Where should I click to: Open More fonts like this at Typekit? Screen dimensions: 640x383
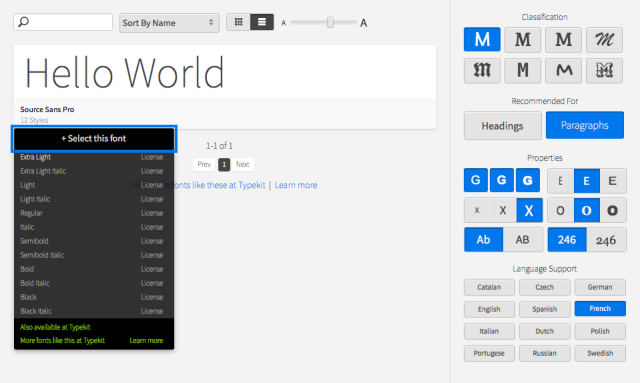click(x=62, y=341)
